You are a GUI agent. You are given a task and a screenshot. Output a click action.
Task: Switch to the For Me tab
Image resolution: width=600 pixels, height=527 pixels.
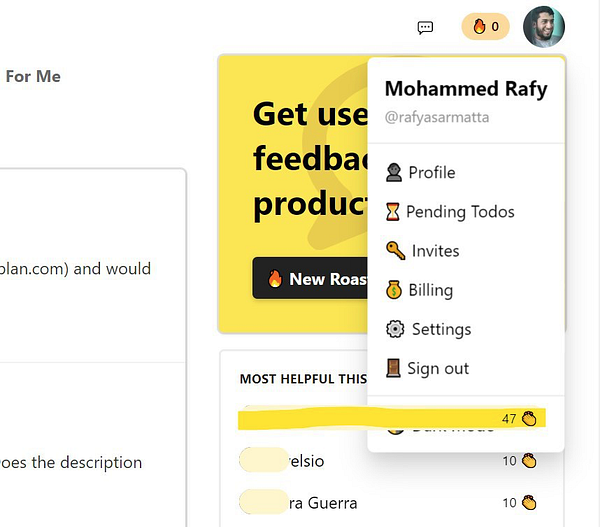pos(33,77)
